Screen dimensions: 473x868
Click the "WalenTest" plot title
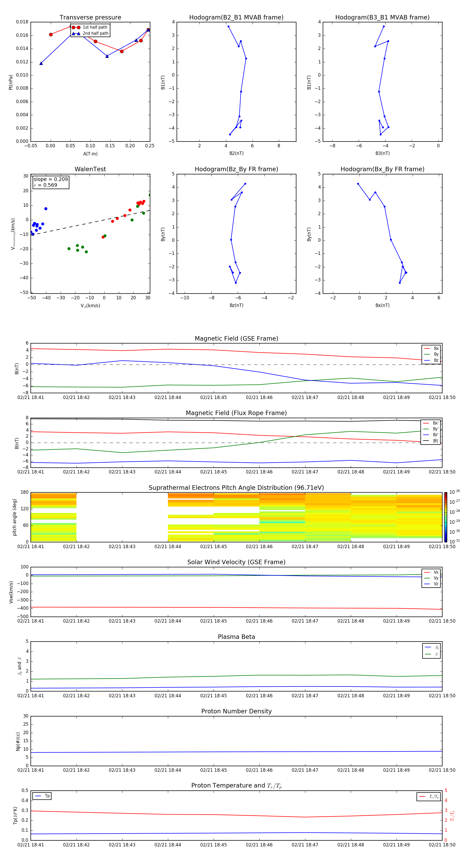(90, 169)
